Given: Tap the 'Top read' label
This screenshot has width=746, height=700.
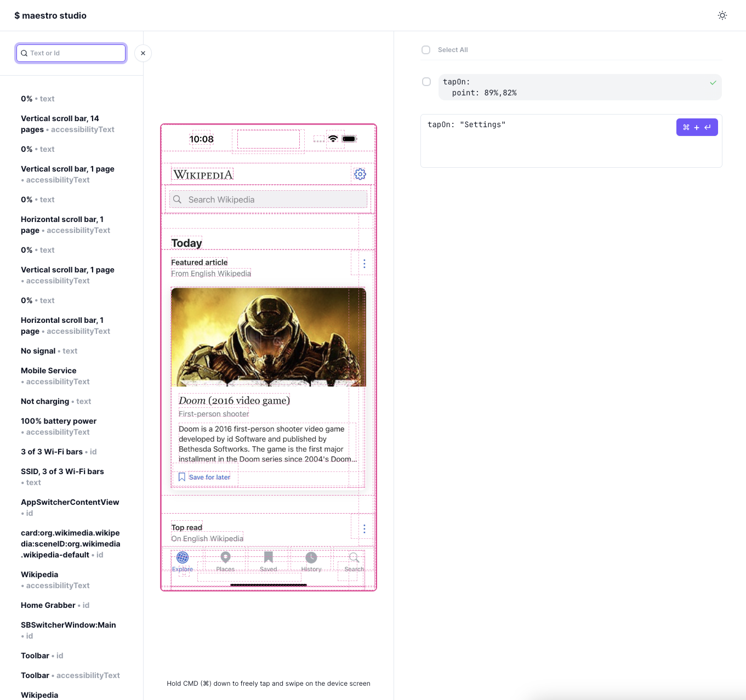Looking at the screenshot, I should click(186, 527).
